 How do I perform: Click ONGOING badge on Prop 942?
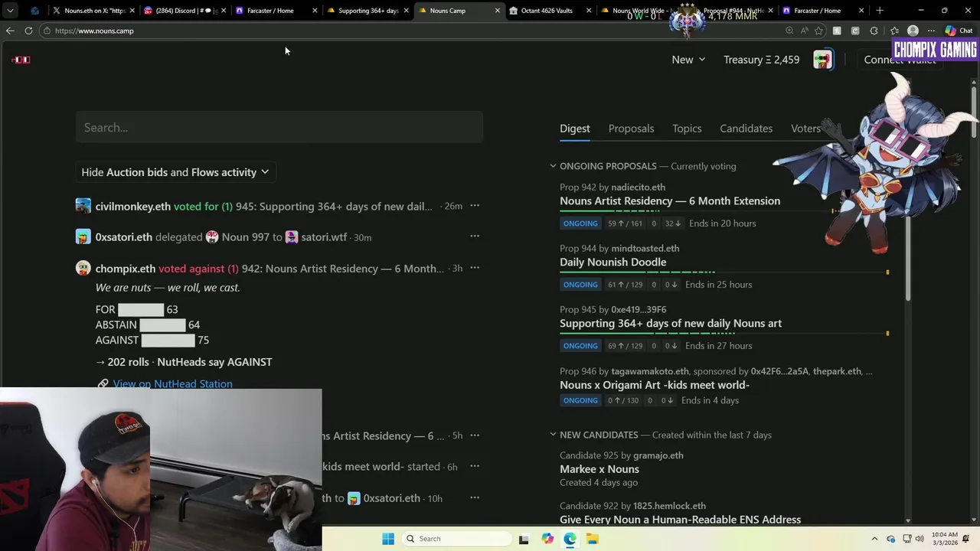pos(580,223)
